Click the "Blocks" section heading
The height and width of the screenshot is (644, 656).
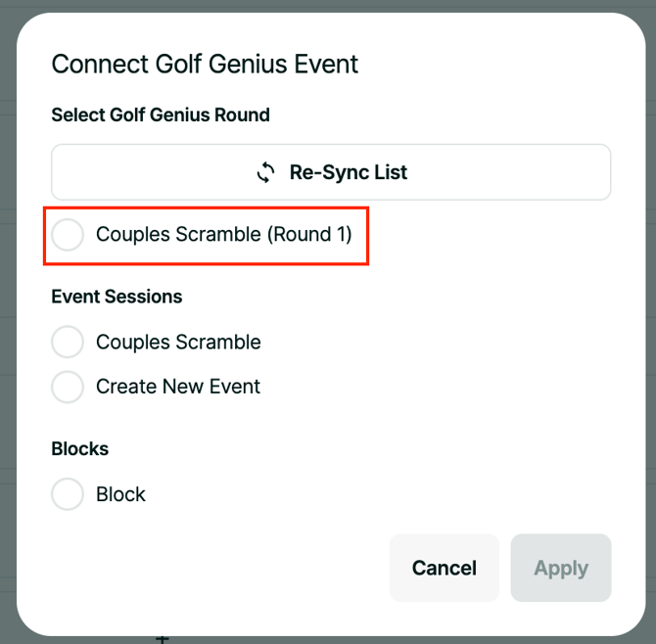(80, 449)
